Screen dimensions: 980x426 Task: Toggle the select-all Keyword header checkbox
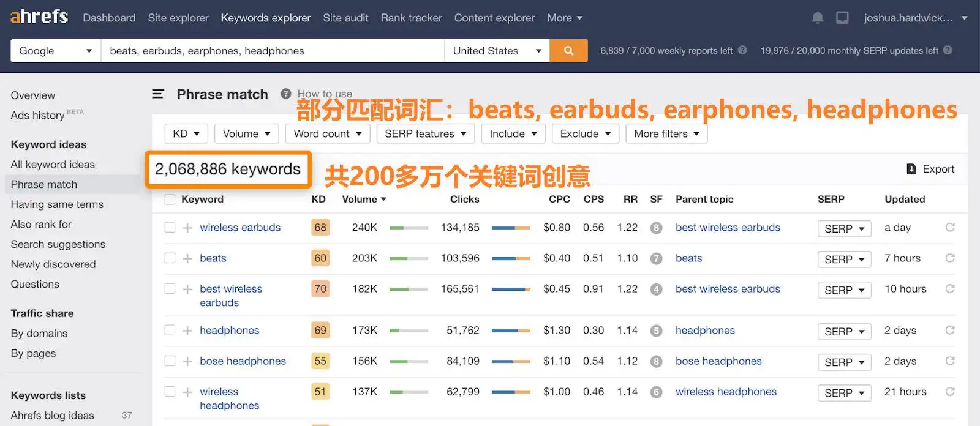pos(170,200)
